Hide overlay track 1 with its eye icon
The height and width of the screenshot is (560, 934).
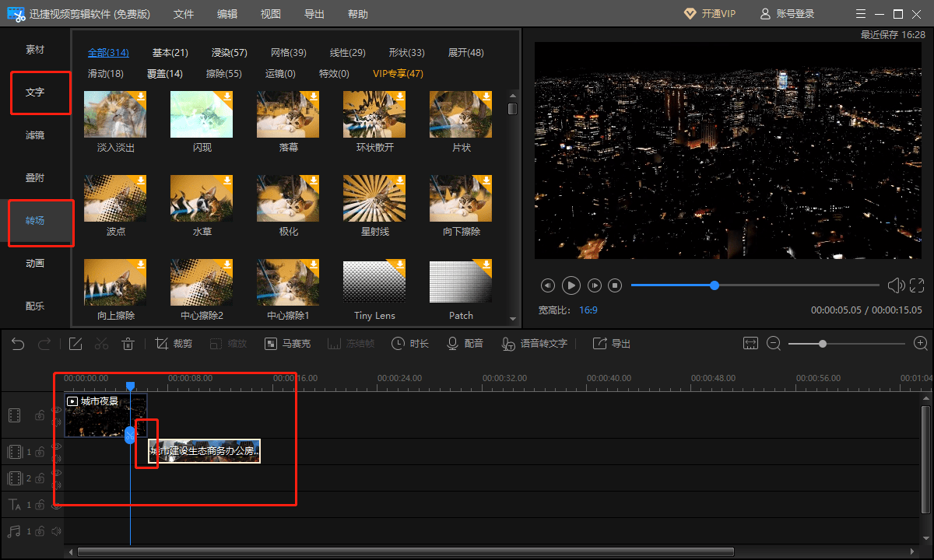[x=56, y=447]
